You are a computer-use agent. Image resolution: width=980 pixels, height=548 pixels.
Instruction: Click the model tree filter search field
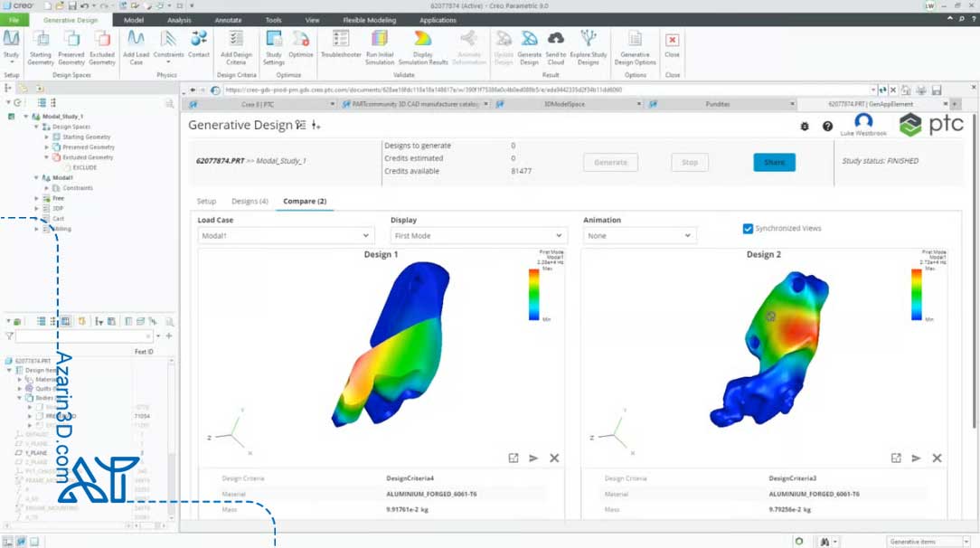point(83,336)
